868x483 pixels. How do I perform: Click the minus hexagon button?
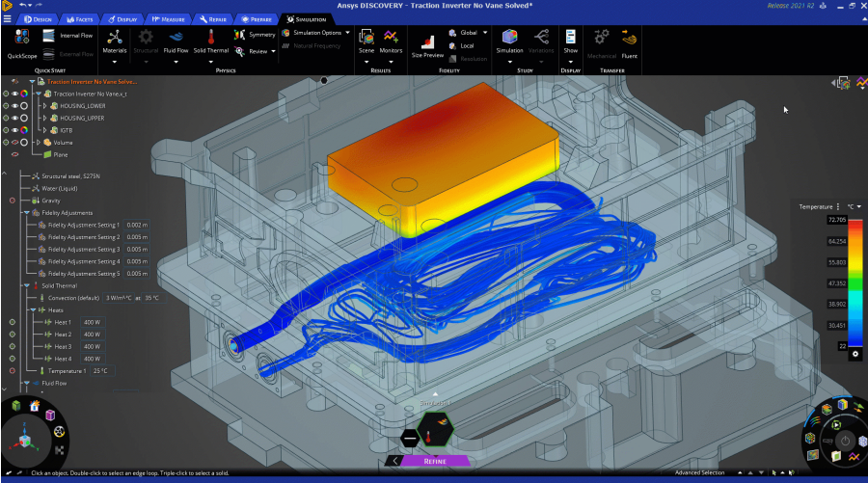[410, 439]
